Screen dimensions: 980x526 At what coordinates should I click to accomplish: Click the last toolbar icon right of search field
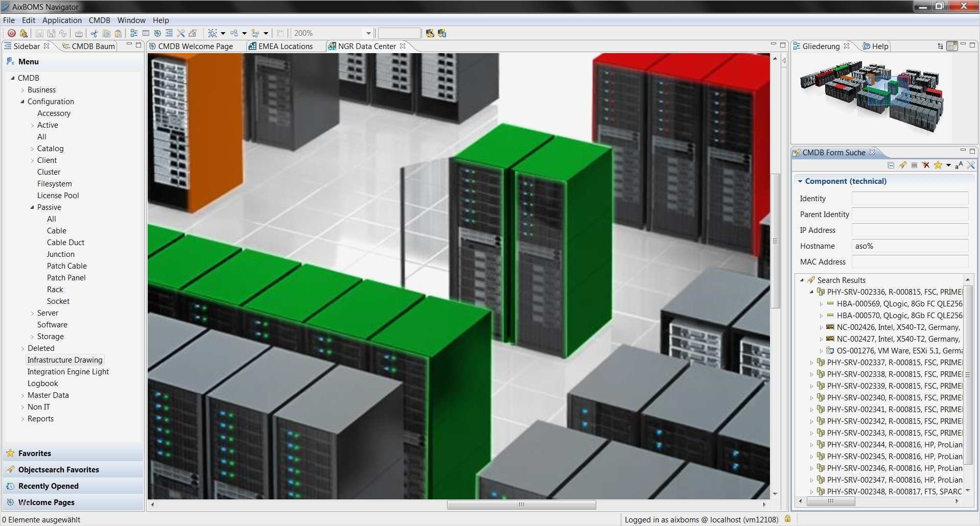[442, 33]
